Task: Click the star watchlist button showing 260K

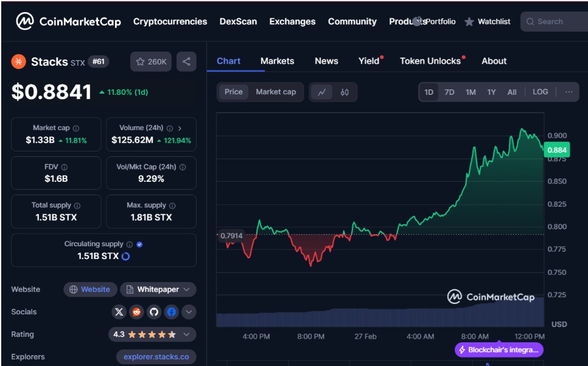Action: click(x=151, y=61)
